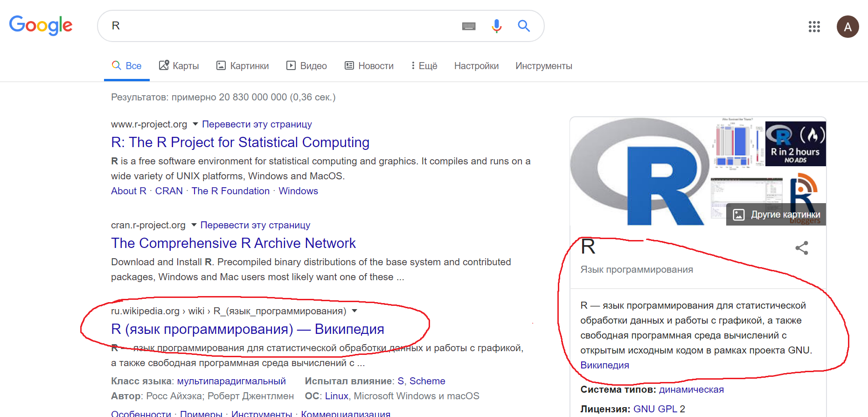Expand cran.r-project.org result dropdown arrow
This screenshot has width=868, height=417.
tap(194, 225)
